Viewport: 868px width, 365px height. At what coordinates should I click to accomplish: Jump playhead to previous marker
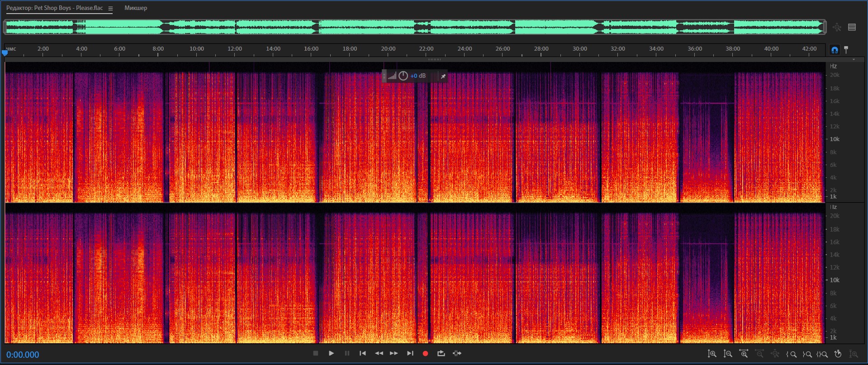(363, 354)
